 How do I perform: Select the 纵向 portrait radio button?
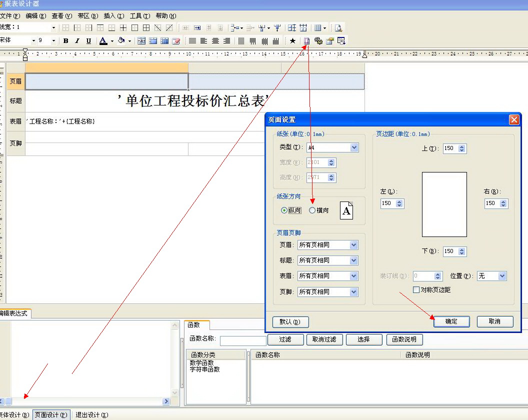point(284,210)
